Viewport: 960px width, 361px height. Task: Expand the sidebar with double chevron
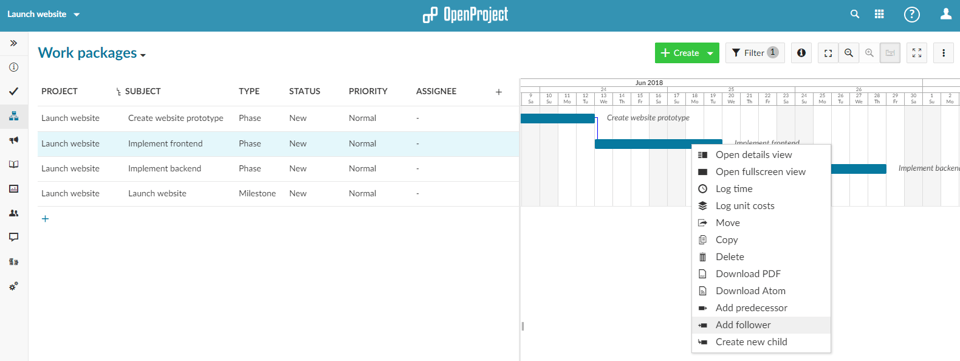(13, 43)
